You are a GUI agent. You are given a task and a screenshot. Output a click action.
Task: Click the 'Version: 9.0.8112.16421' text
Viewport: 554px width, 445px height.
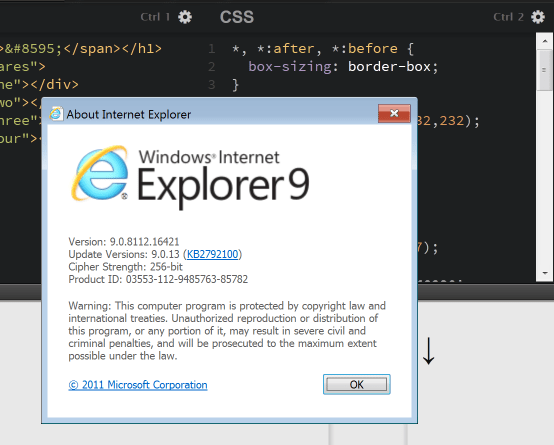pyautogui.click(x=124, y=242)
